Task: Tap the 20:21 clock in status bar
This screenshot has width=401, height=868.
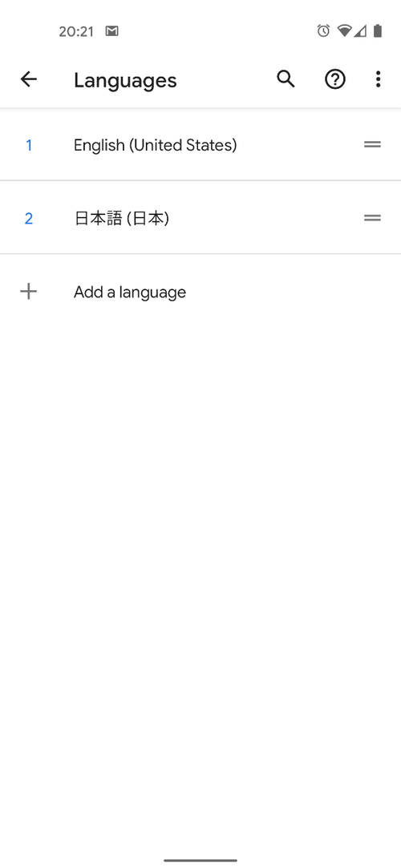Action: (76, 31)
